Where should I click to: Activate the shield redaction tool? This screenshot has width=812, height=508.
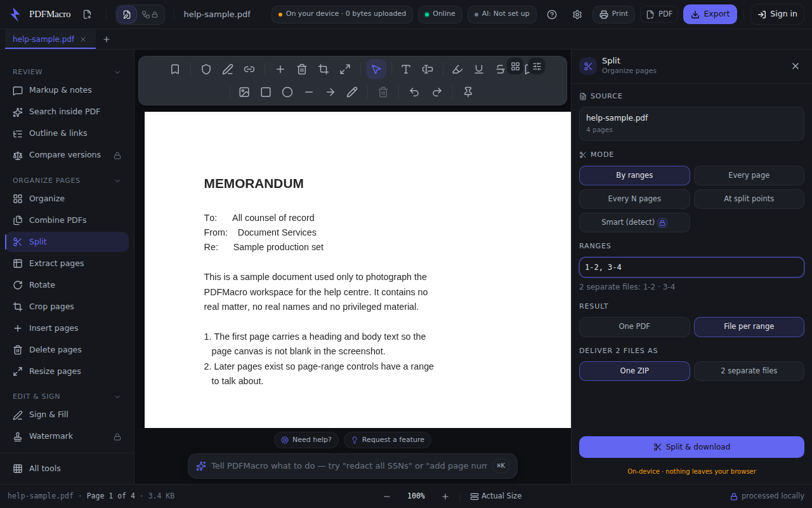[206, 69]
